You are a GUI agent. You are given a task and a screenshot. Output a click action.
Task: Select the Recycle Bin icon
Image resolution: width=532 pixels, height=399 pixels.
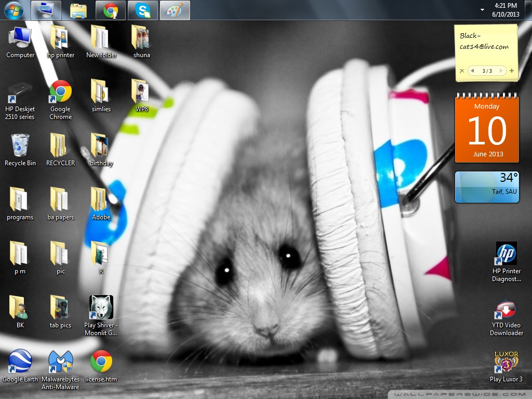20,145
